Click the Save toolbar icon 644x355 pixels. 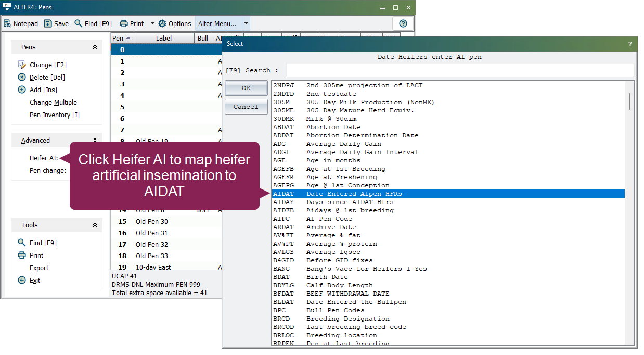(56, 23)
